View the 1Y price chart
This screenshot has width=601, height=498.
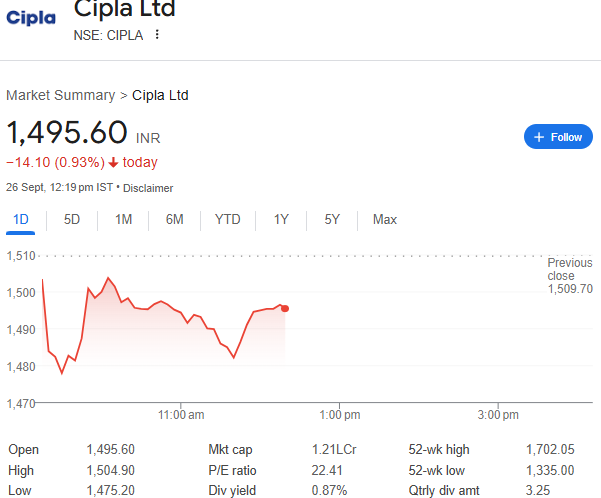click(281, 219)
